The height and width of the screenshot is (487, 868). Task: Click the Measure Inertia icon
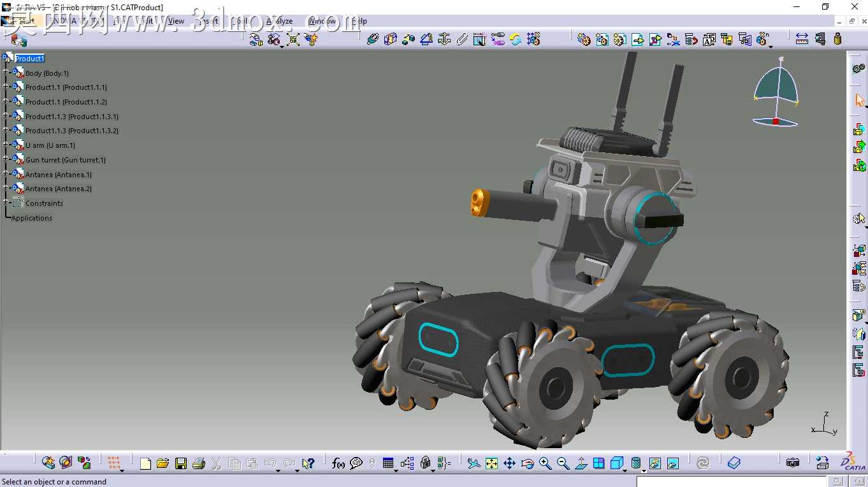tap(837, 40)
